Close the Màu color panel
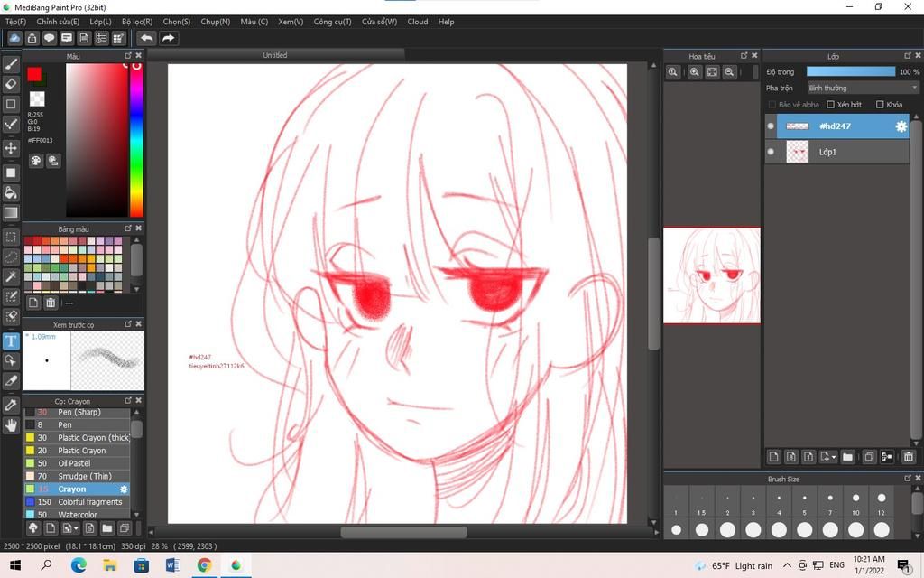Screen dimensions: 924x578 138,55
